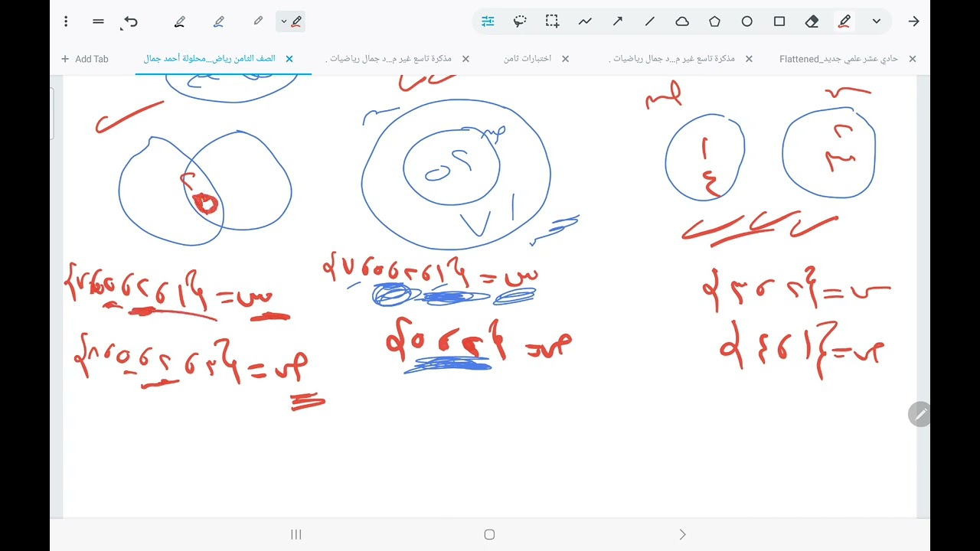Image resolution: width=980 pixels, height=551 pixels.
Task: Expand the tool strip chevron
Action: click(x=877, y=21)
